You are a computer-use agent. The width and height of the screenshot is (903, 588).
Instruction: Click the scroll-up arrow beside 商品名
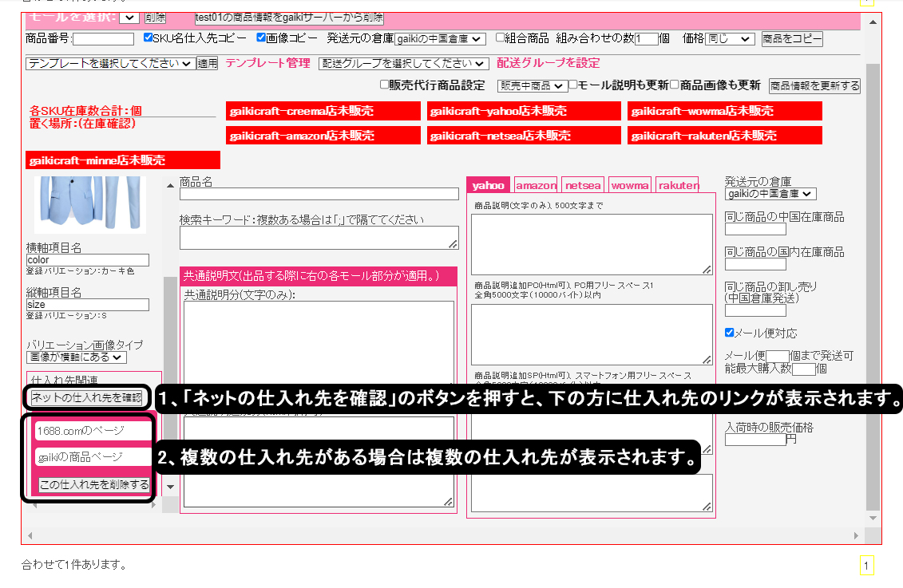(x=170, y=186)
